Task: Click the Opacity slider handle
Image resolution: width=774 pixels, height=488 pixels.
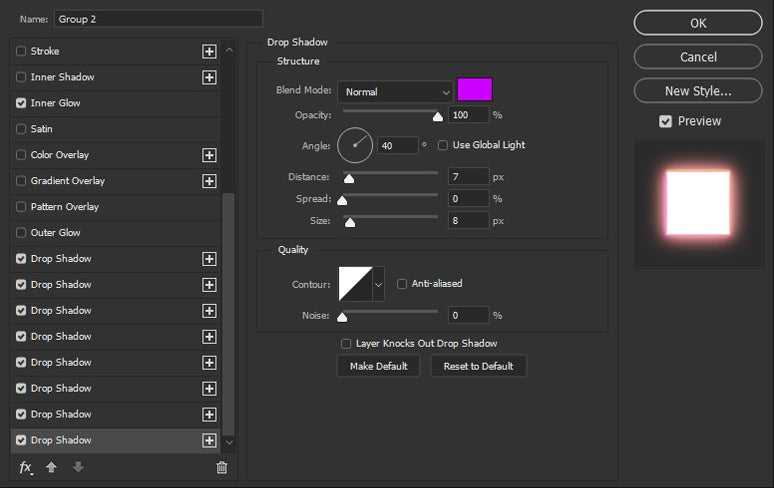Action: (x=438, y=116)
